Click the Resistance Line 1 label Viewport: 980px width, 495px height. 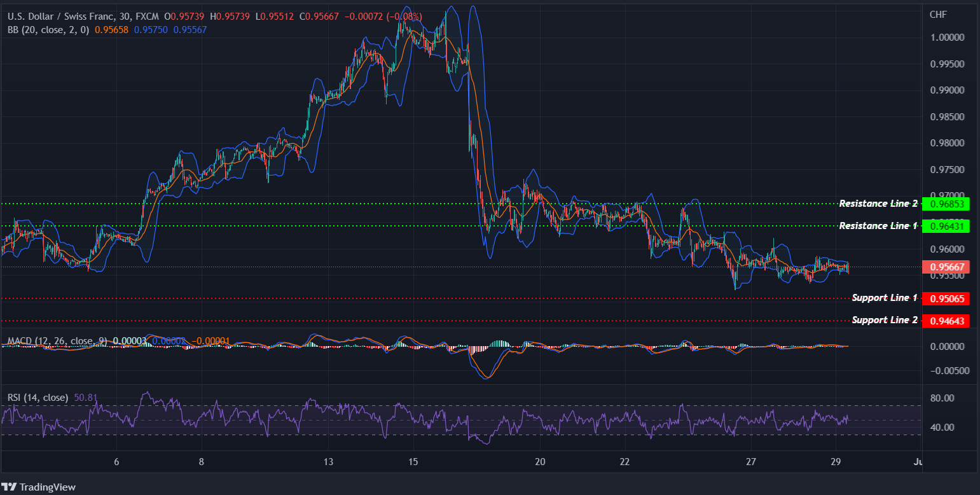click(878, 226)
